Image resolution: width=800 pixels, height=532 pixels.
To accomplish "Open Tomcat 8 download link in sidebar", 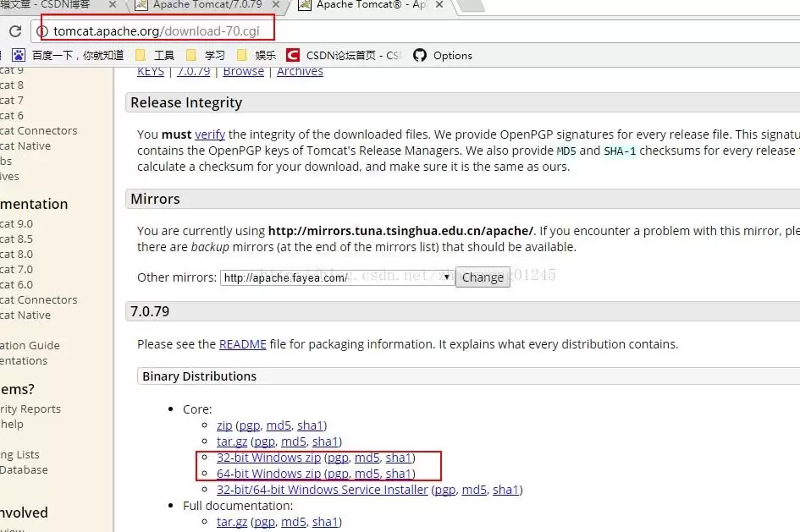I will coord(12,85).
